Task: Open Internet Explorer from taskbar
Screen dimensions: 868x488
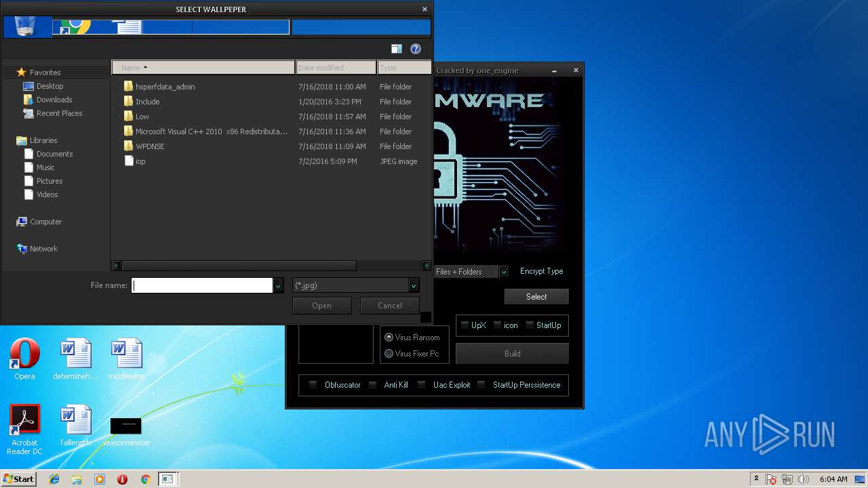Action: 54,479
